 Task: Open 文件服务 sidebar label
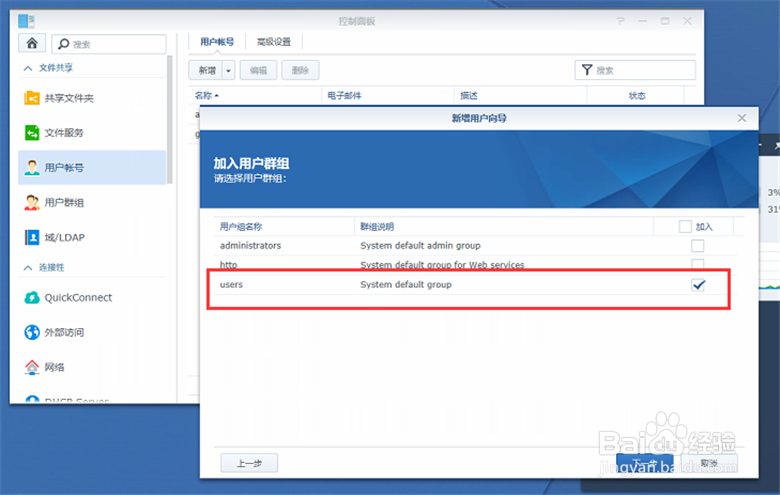64,133
